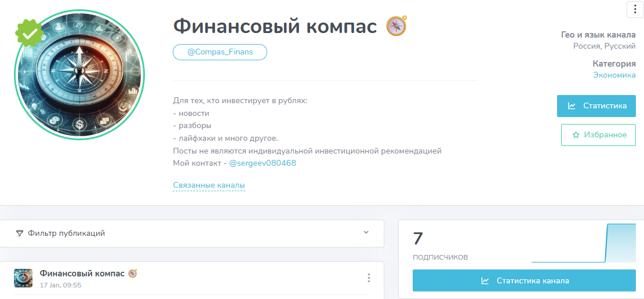Open the Экономика category link
Screen dimensions: 644x299
(614, 75)
